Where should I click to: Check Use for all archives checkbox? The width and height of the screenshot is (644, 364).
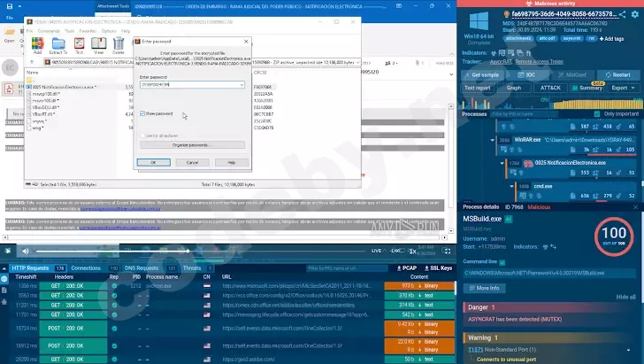[x=142, y=136]
